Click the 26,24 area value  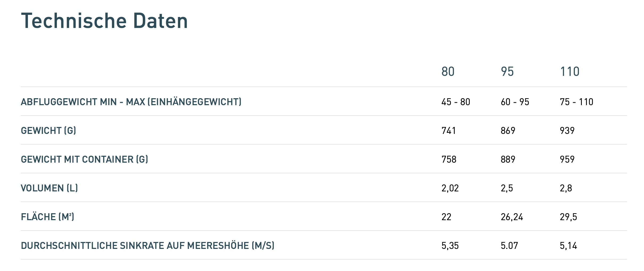pyautogui.click(x=512, y=217)
